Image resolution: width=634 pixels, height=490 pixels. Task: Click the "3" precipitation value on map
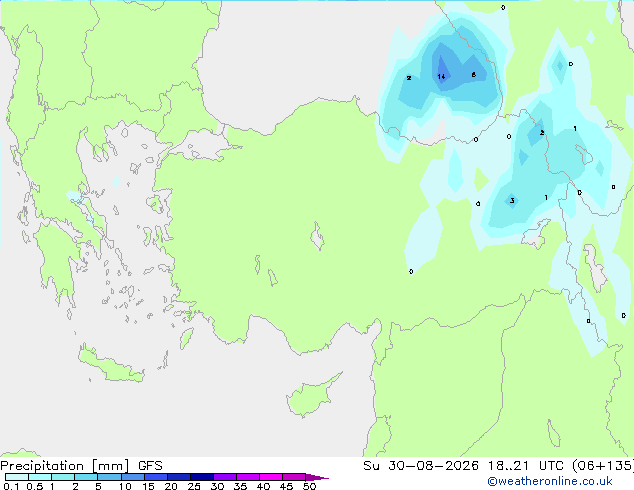(512, 201)
